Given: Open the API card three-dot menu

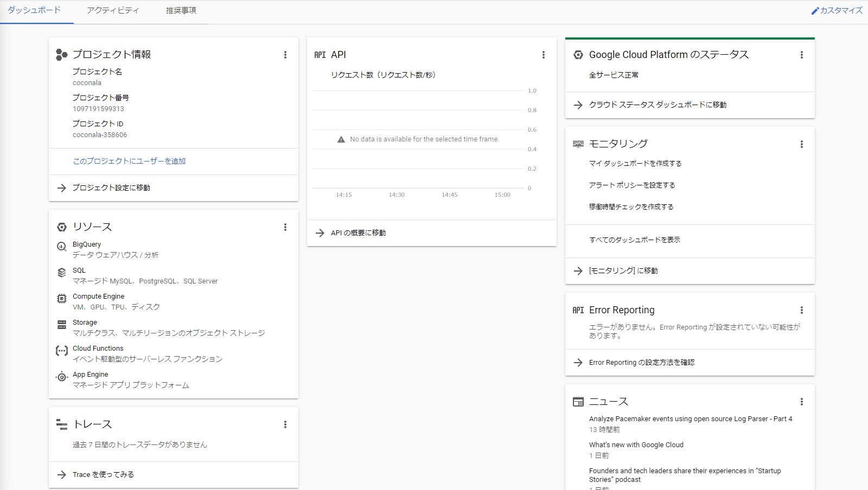Looking at the screenshot, I should pyautogui.click(x=544, y=54).
